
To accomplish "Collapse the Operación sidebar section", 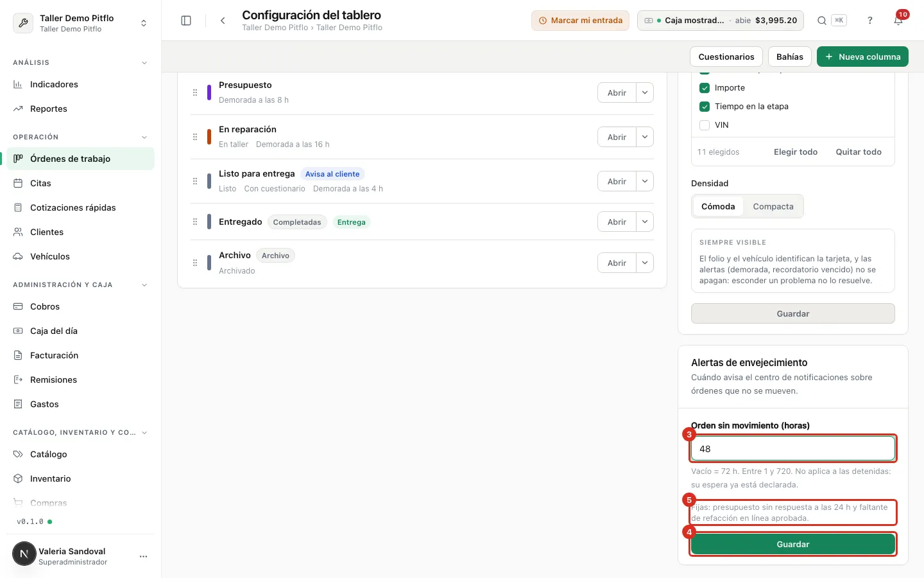I will 144,137.
